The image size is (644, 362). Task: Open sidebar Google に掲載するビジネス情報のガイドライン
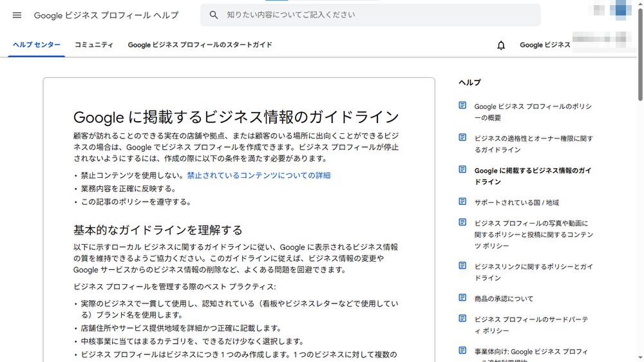pyautogui.click(x=533, y=176)
